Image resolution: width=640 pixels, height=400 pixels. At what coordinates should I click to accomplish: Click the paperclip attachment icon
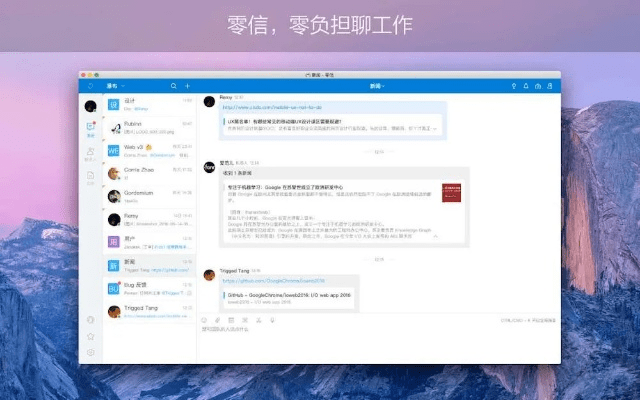(x=218, y=320)
